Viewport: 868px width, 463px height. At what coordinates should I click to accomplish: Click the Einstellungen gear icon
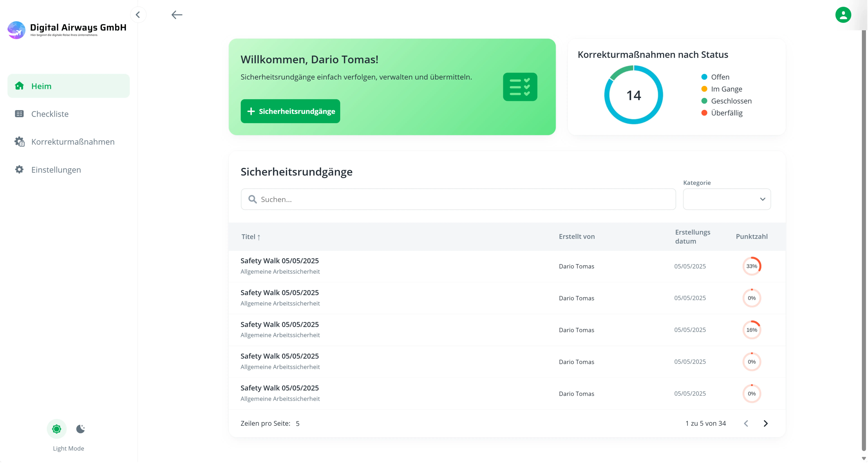click(19, 170)
